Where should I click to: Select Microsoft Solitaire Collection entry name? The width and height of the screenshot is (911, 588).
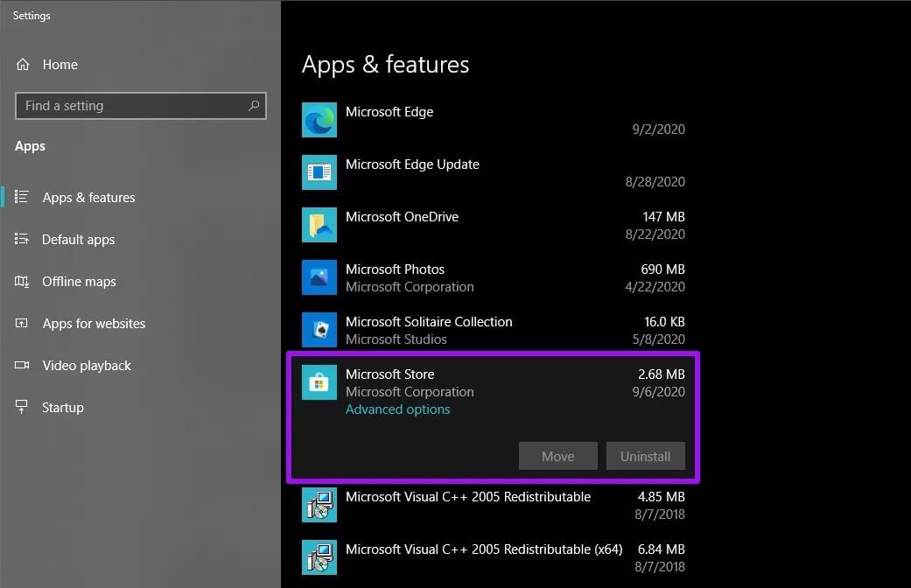429,322
